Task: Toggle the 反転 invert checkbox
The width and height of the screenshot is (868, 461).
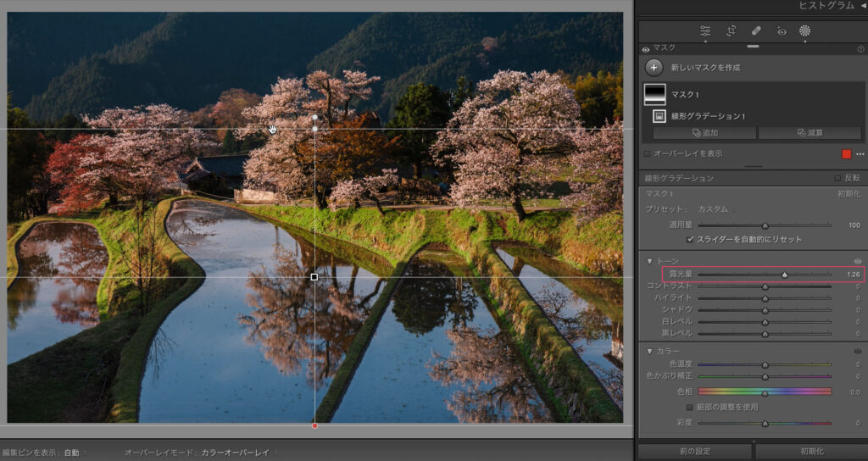Action: [837, 179]
